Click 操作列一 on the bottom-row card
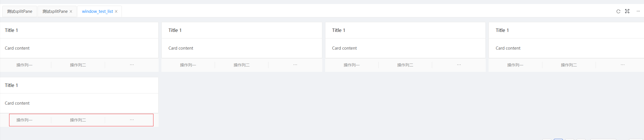Screen dimensions: 644x140 pos(24,120)
